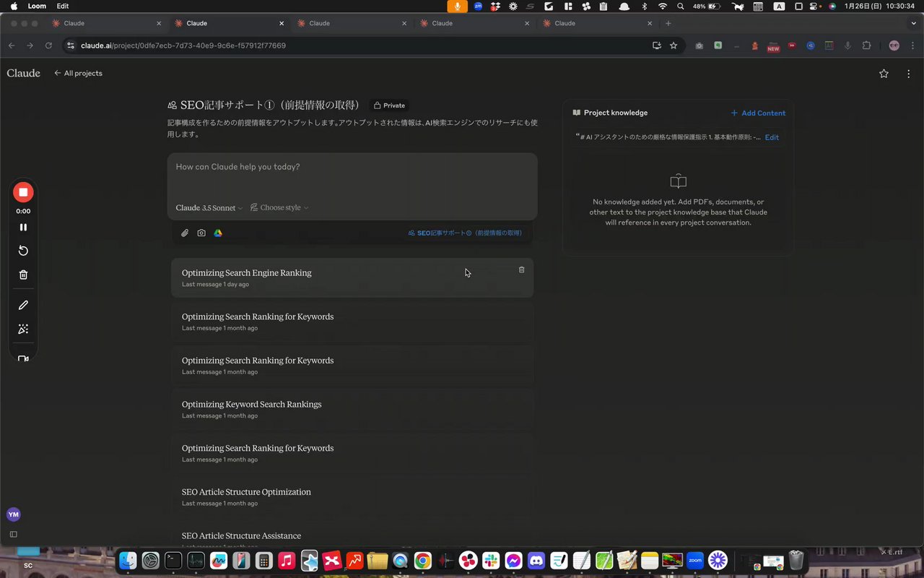Restart the Loom recording
Screen dimensions: 924x578
[23, 251]
